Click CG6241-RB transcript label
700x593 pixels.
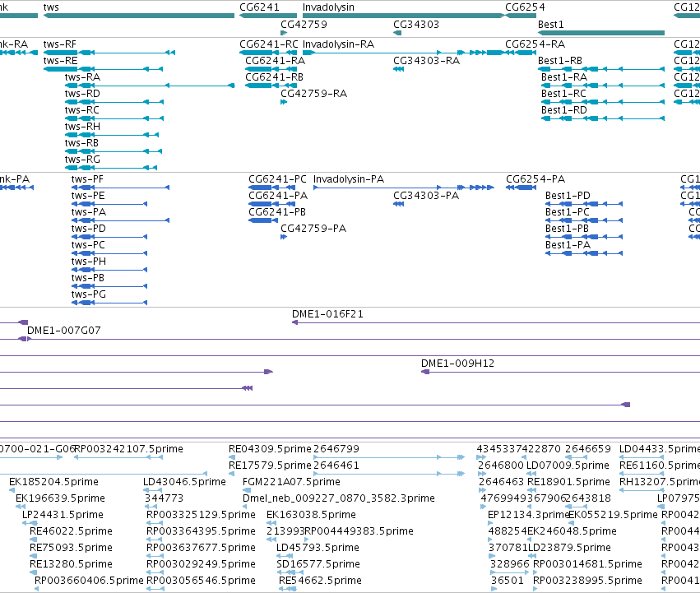pyautogui.click(x=275, y=77)
